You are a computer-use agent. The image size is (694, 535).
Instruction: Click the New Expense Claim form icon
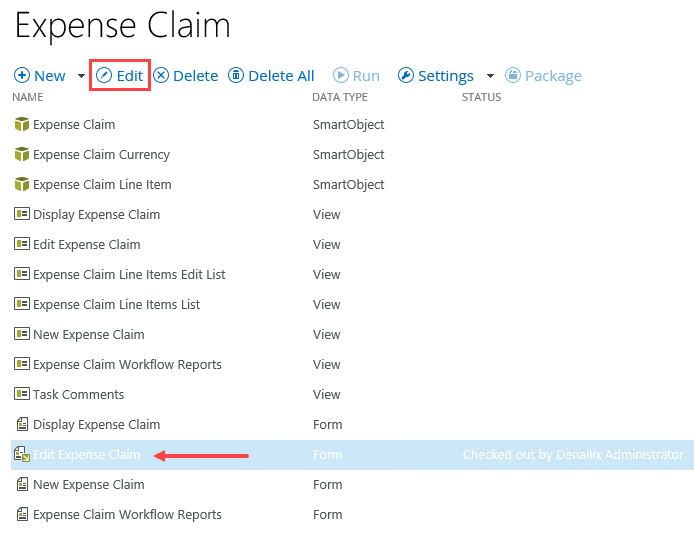(22, 485)
